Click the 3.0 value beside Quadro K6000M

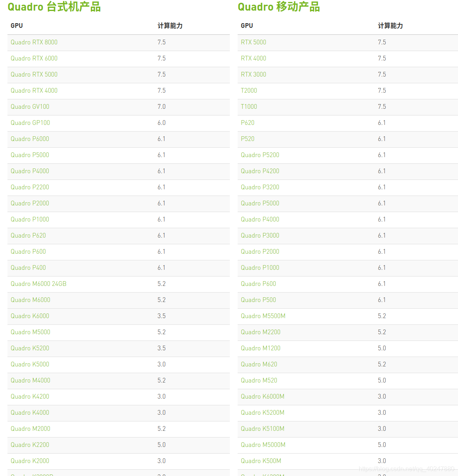pos(382,397)
